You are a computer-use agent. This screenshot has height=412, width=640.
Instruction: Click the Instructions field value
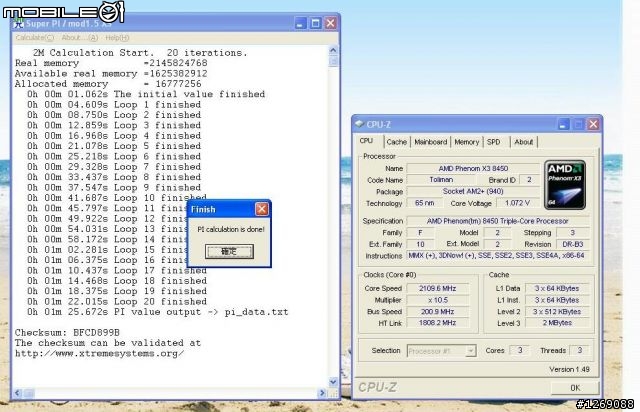(498, 256)
